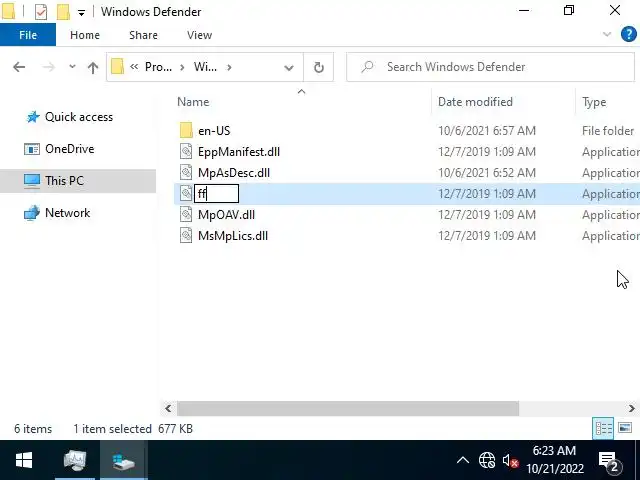The height and width of the screenshot is (480, 640).
Task: Open the taskbar clock and date
Action: [554, 460]
